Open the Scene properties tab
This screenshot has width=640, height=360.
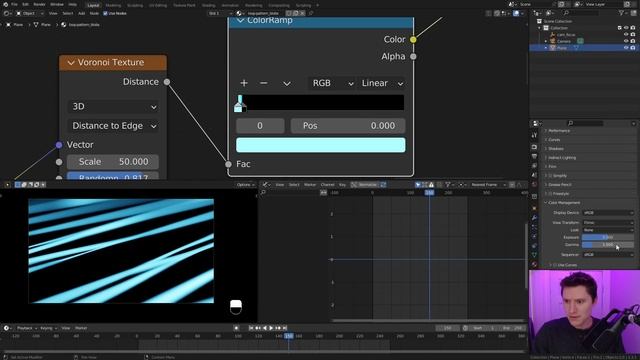534,176
